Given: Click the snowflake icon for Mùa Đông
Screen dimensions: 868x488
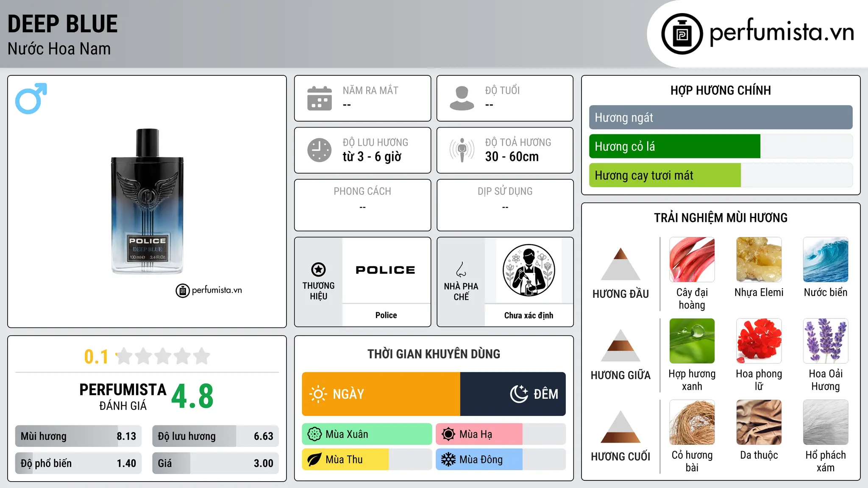Looking at the screenshot, I should coord(448,460).
